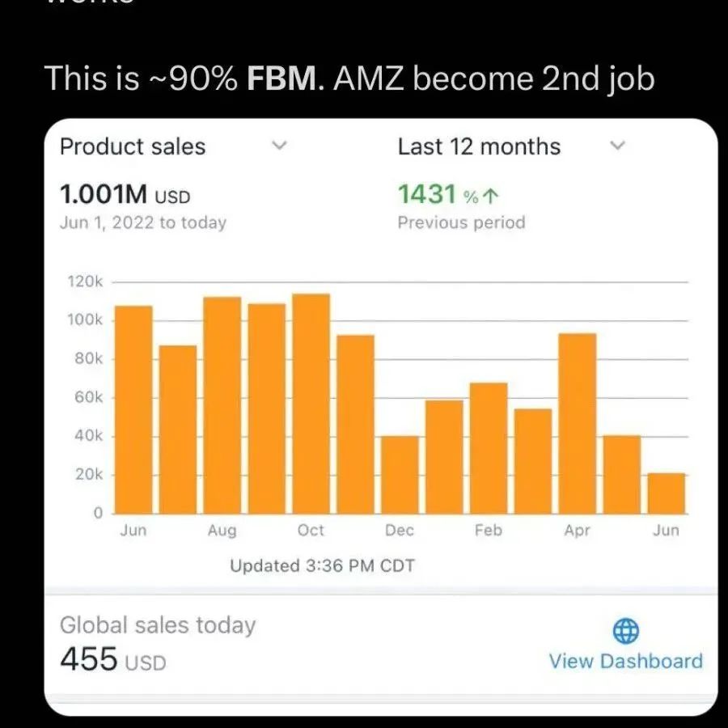The width and height of the screenshot is (728, 728).
Task: Click the green up arrow beside 1431 %
Action: [x=493, y=196]
